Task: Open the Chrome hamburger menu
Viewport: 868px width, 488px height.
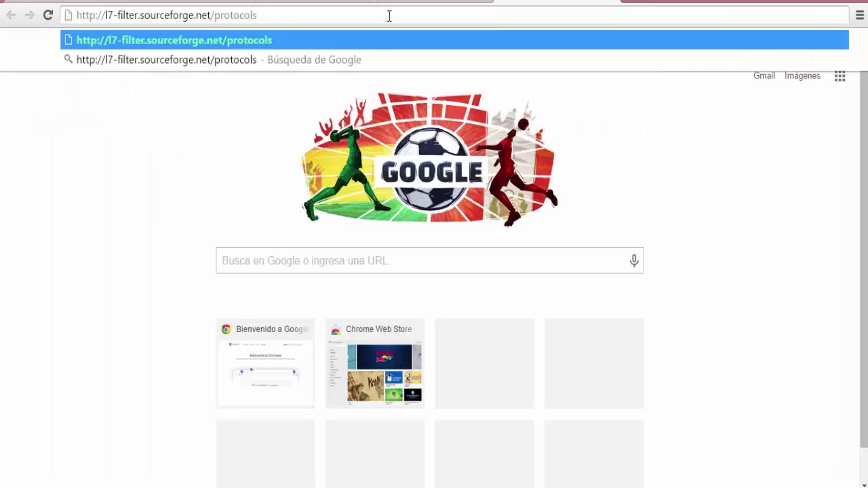Action: tap(860, 15)
